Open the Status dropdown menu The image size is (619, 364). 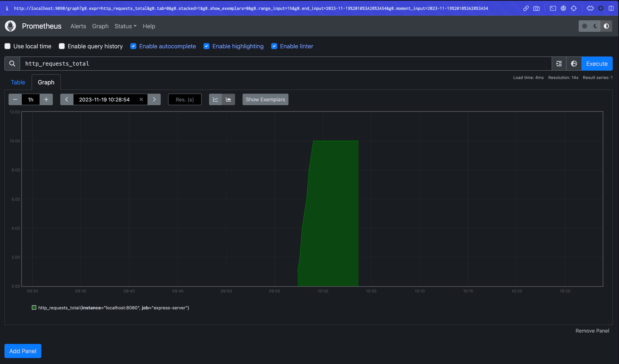(125, 26)
